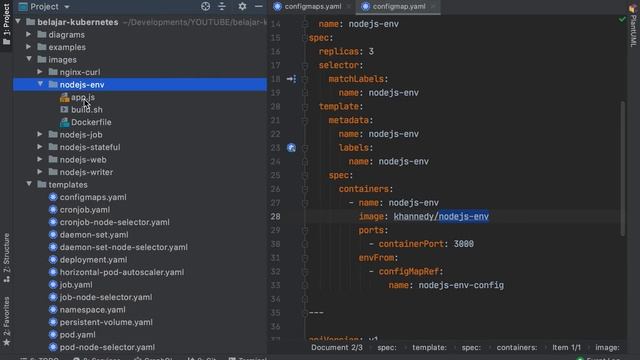Open pod-node-selector.yaml
This screenshot has height=360, width=640.
click(x=107, y=347)
